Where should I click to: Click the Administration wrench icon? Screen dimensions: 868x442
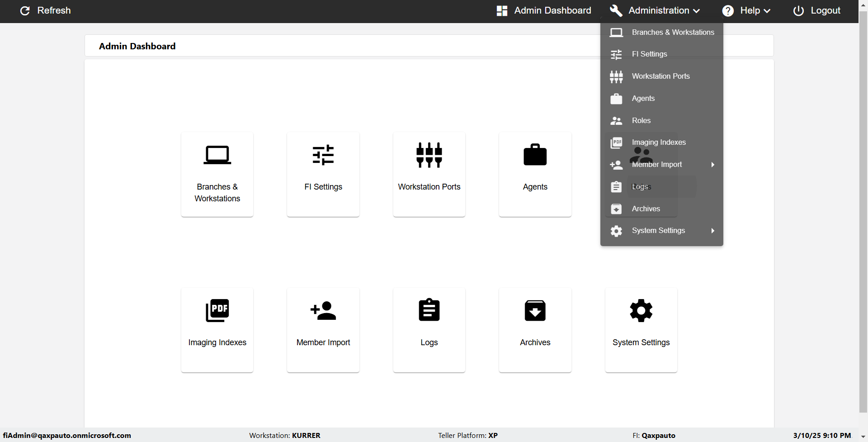pos(616,10)
